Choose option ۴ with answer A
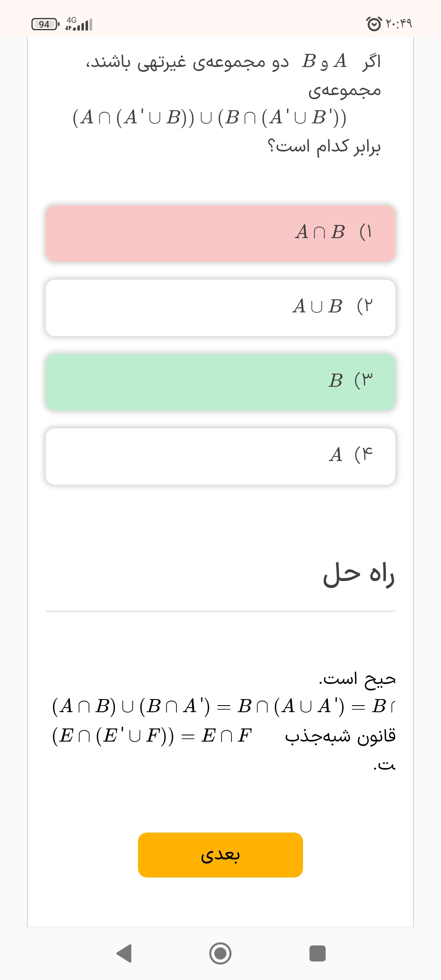Image resolution: width=441 pixels, height=980 pixels. pyautogui.click(x=220, y=456)
